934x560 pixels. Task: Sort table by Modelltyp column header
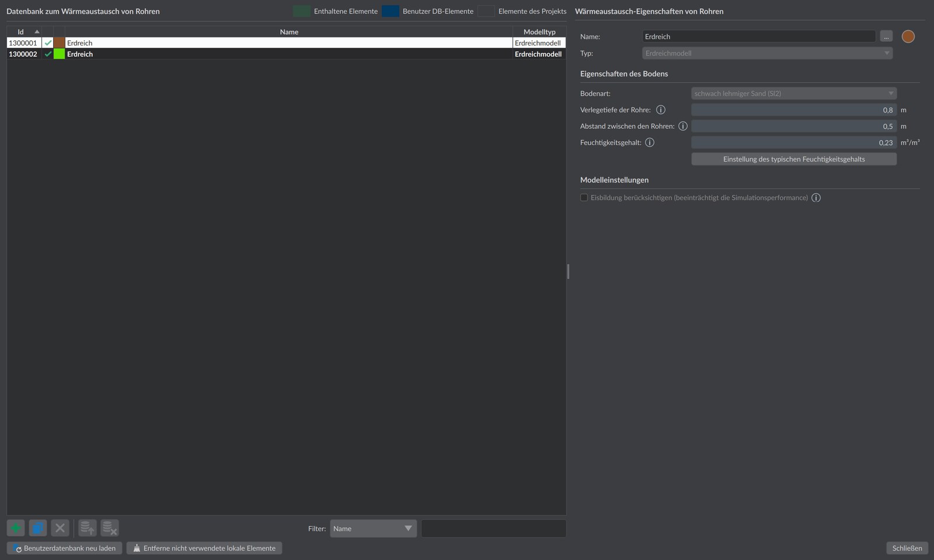coord(539,32)
